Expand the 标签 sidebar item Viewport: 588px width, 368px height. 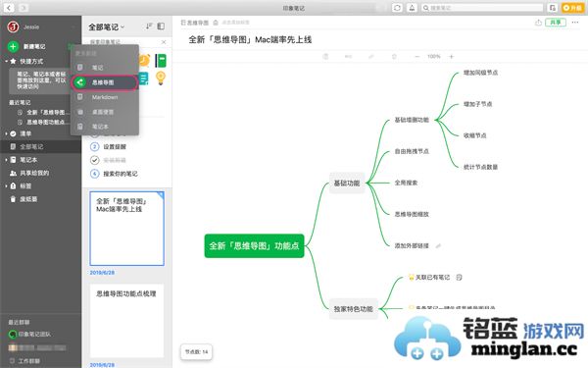click(x=6, y=185)
